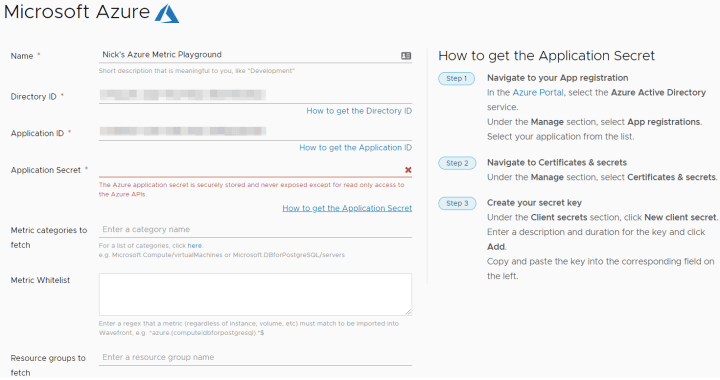
Task: Click the Step 3 badge
Action: tap(456, 203)
